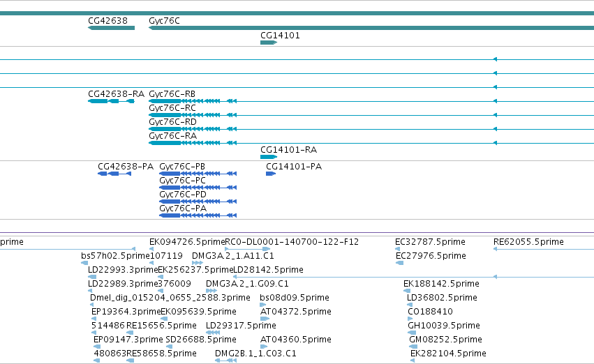
Task: Select the CG42638-PA protein feature
Action: pyautogui.click(x=114, y=174)
